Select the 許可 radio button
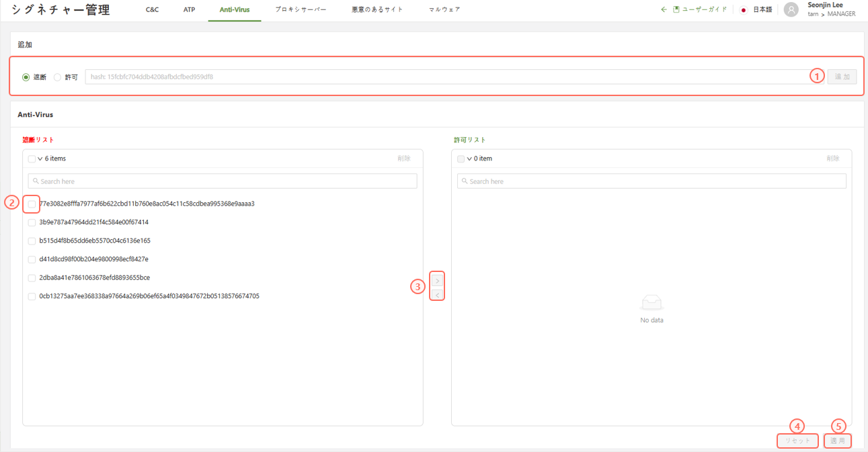The image size is (868, 452). tap(57, 77)
